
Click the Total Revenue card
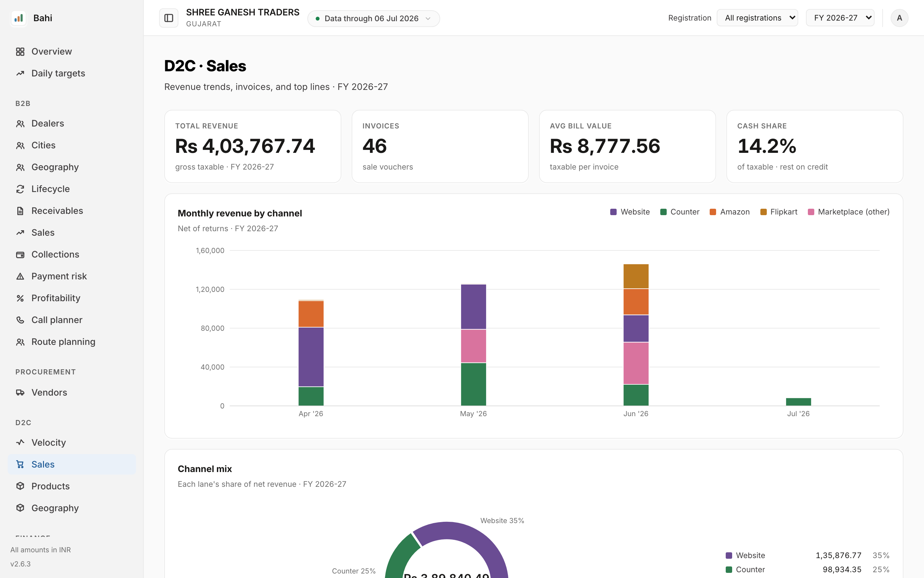point(253,146)
